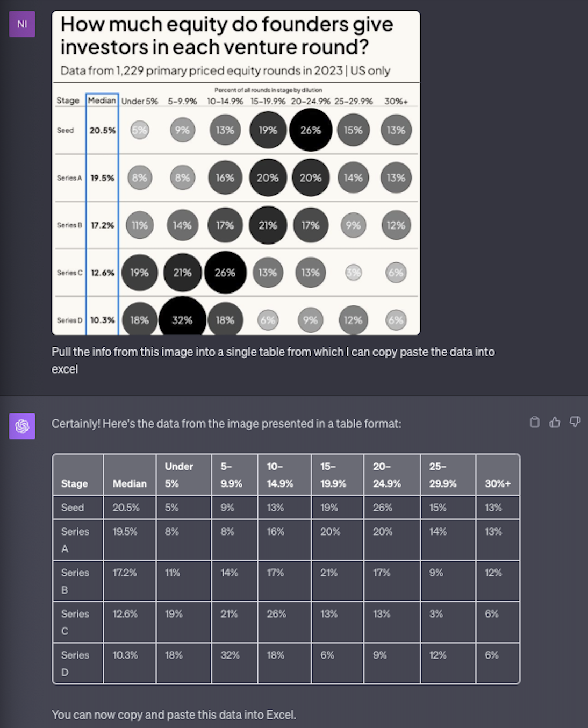588x728 pixels.
Task: Click the Under 5% table column header
Action: (179, 475)
